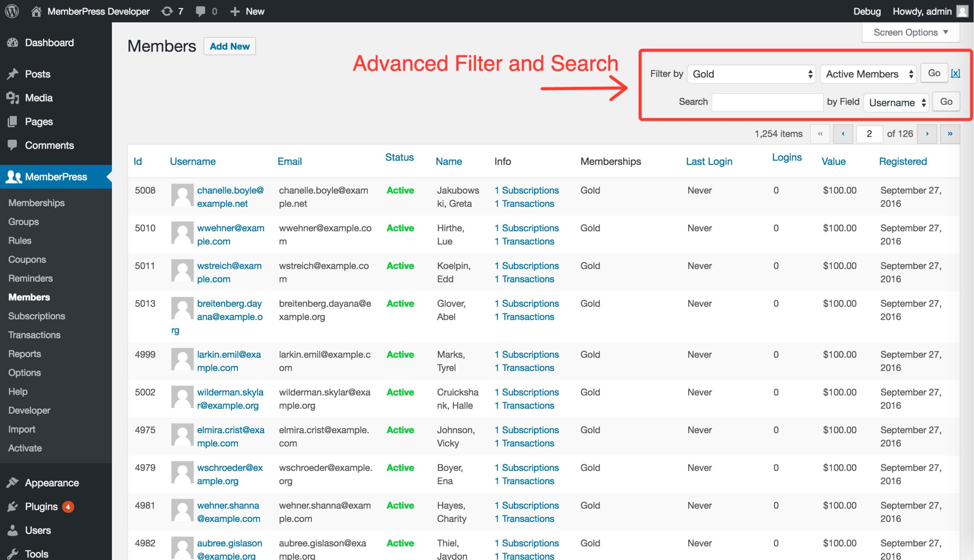
Task: Open 1 Subscriptions for member 5013
Action: point(527,303)
